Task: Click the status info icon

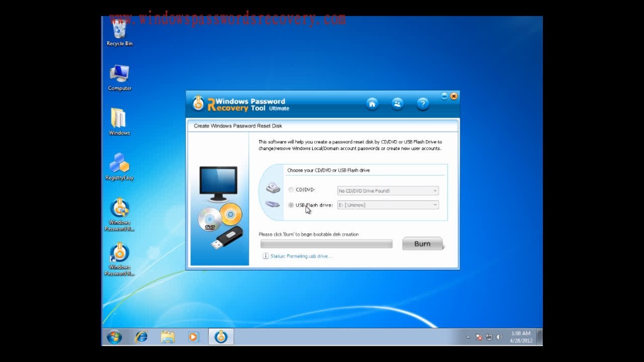Action: coord(266,256)
